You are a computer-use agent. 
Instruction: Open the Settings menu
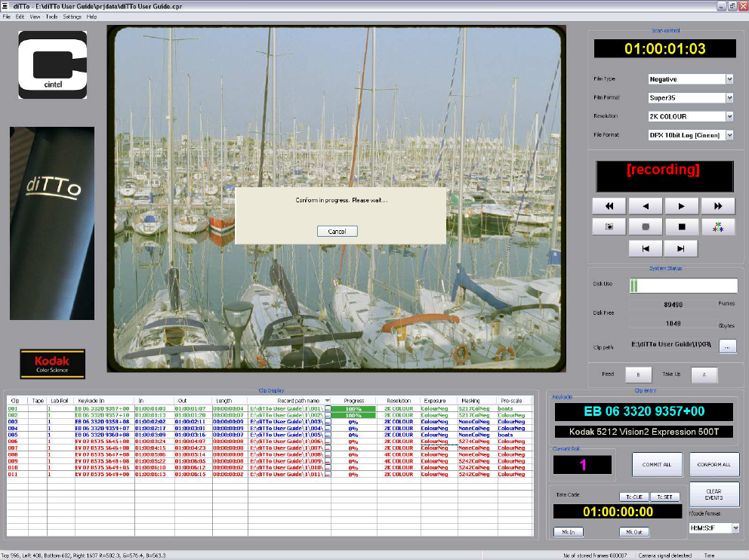pyautogui.click(x=72, y=17)
